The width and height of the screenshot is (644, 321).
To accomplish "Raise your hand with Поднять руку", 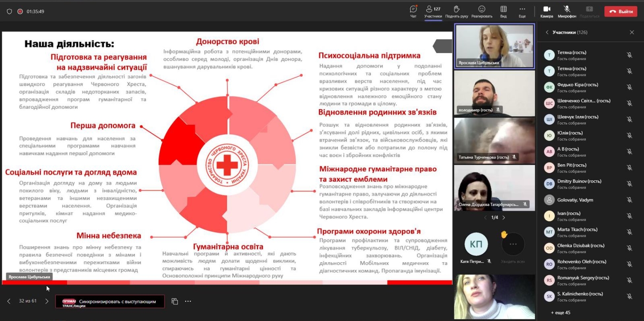I will pyautogui.click(x=456, y=11).
